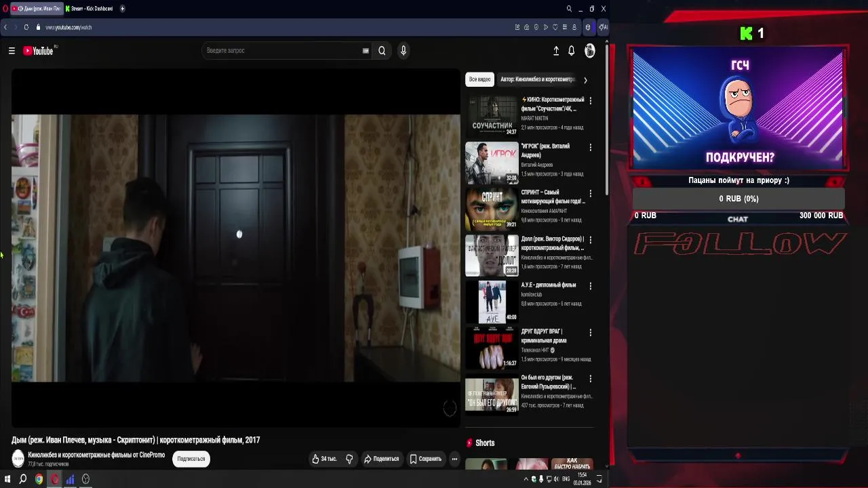
Task: Open options for "Долл" recommended video
Action: [x=590, y=240]
